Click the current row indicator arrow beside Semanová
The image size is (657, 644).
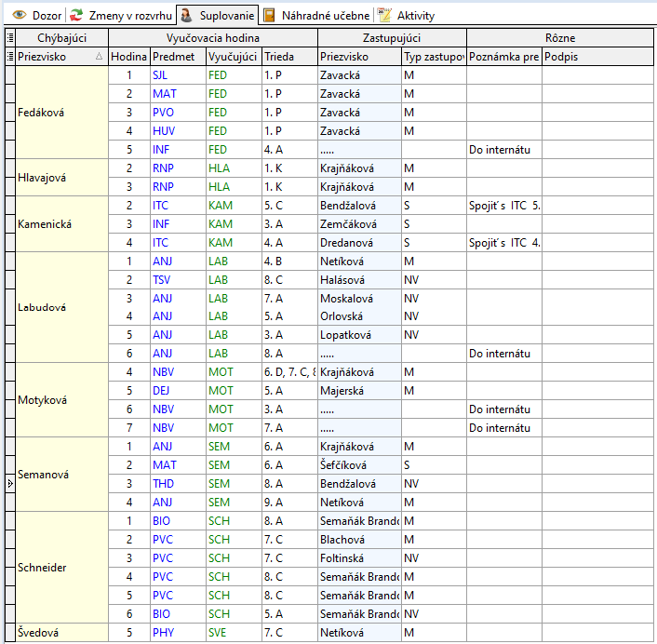pos(10,484)
